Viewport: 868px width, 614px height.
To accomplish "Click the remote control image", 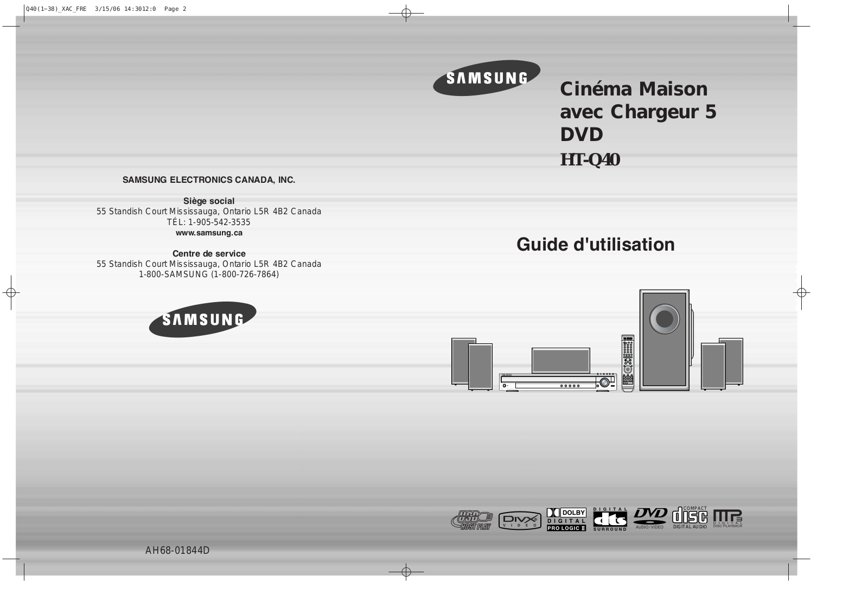I will point(628,363).
